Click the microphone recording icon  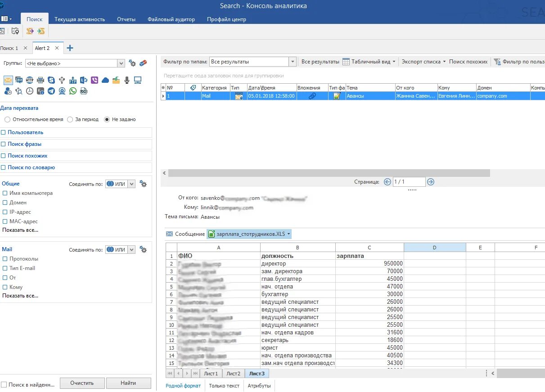click(127, 80)
